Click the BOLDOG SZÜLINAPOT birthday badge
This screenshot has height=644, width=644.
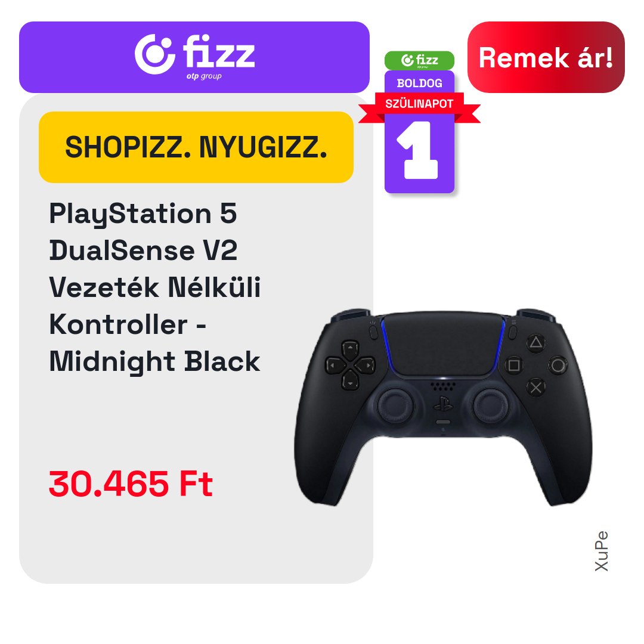click(x=419, y=122)
